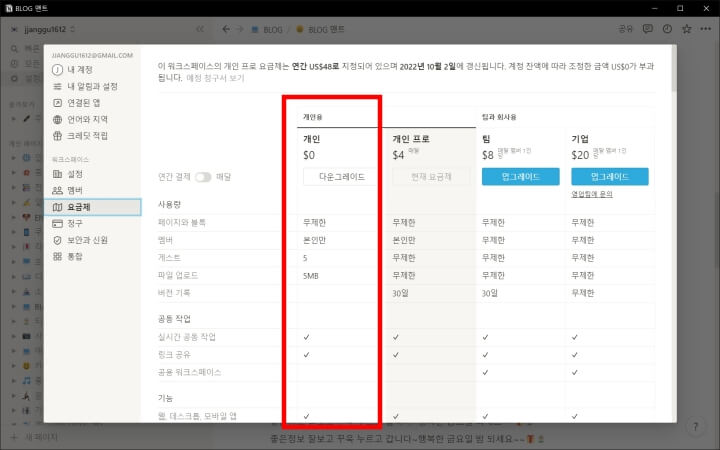Favorite page with star icon
720x450 pixels.
tap(686, 29)
